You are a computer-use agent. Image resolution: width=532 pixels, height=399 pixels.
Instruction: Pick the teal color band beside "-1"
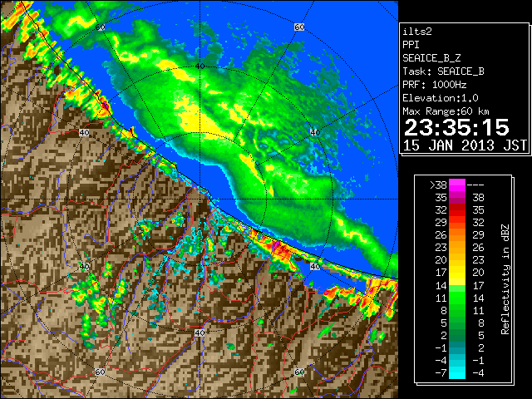tap(457, 347)
